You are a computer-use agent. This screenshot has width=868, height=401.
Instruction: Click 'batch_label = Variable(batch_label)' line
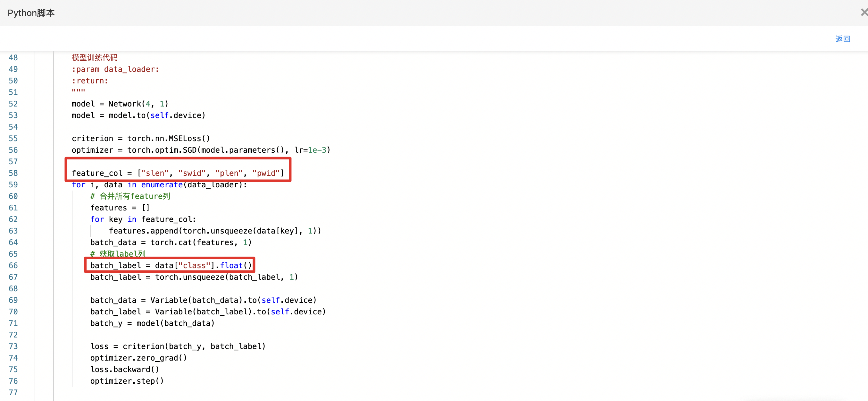point(208,311)
